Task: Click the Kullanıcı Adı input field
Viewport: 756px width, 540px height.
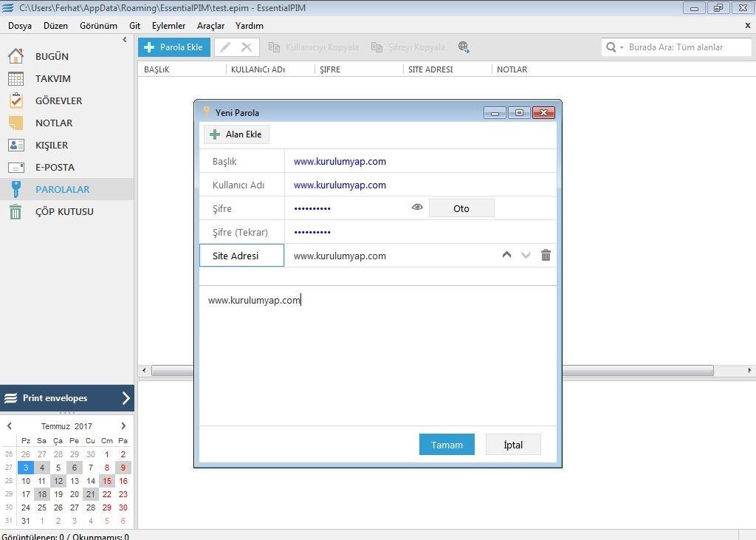Action: [420, 185]
